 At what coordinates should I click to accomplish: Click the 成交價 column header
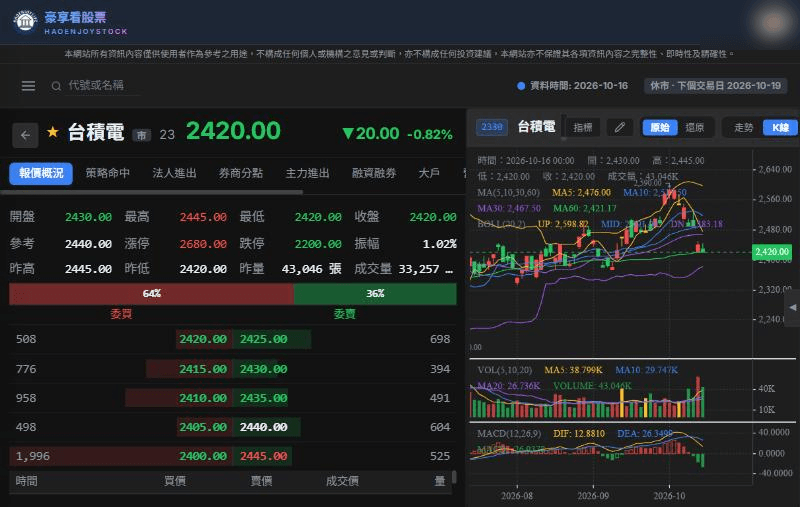coord(342,481)
